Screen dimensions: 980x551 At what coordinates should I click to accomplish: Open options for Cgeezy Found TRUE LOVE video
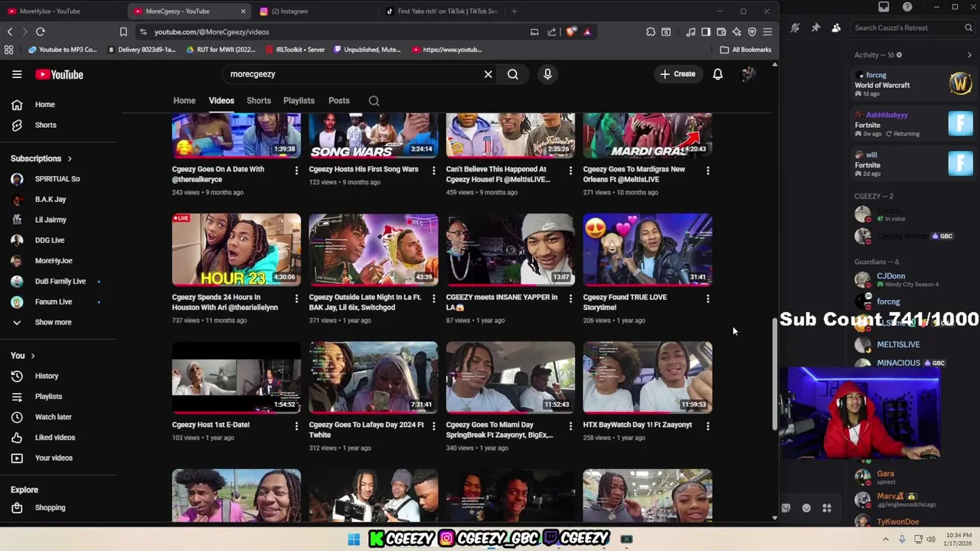click(x=707, y=298)
